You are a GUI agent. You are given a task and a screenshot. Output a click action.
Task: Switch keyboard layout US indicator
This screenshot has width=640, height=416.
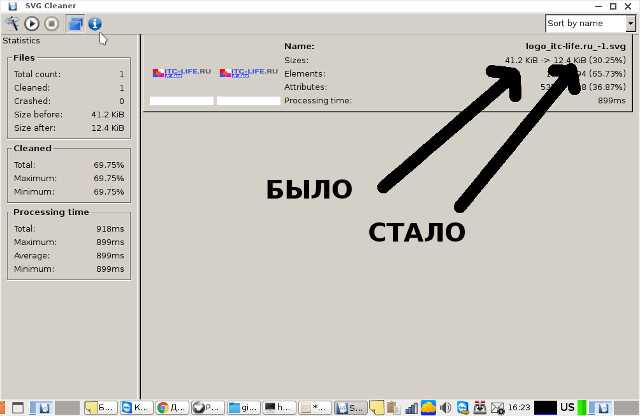[x=567, y=407]
